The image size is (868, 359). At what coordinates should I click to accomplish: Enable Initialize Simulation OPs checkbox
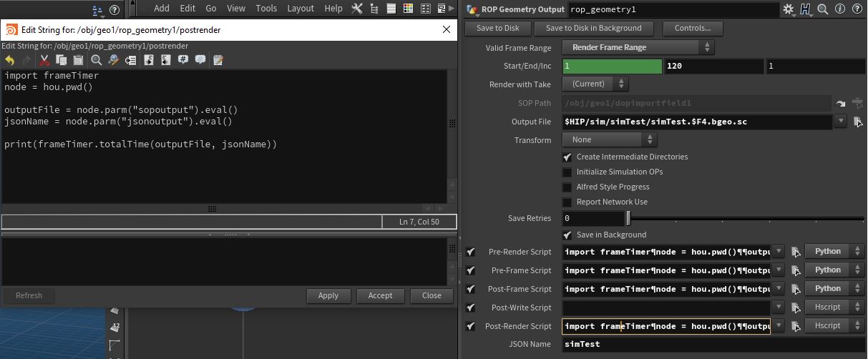coord(567,172)
